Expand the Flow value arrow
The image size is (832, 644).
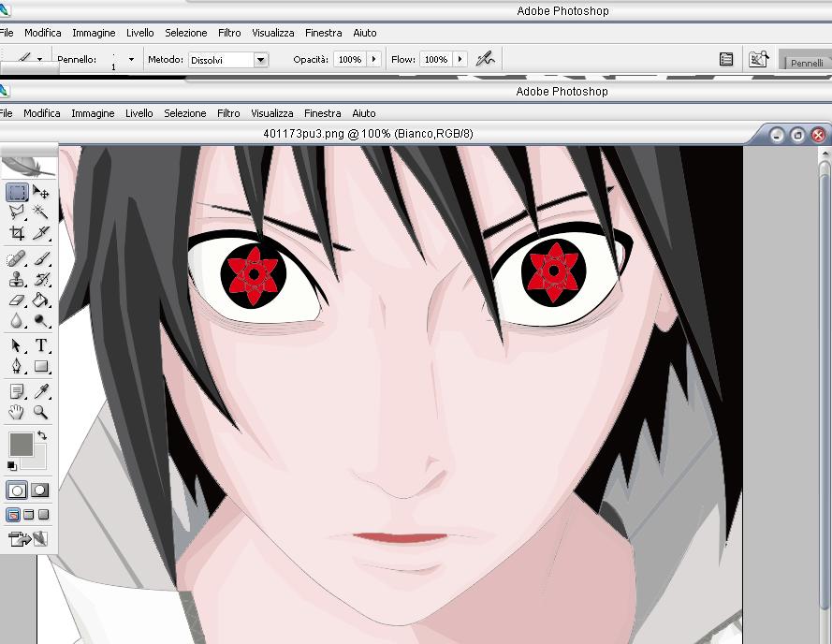460,59
